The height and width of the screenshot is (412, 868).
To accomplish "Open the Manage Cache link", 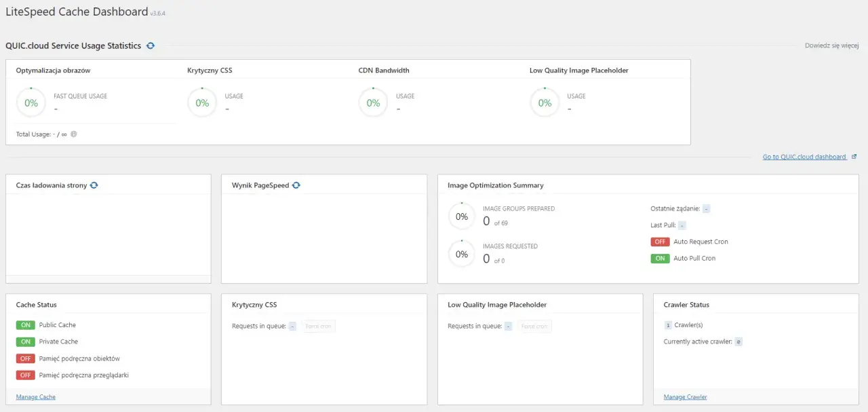I will [x=36, y=396].
